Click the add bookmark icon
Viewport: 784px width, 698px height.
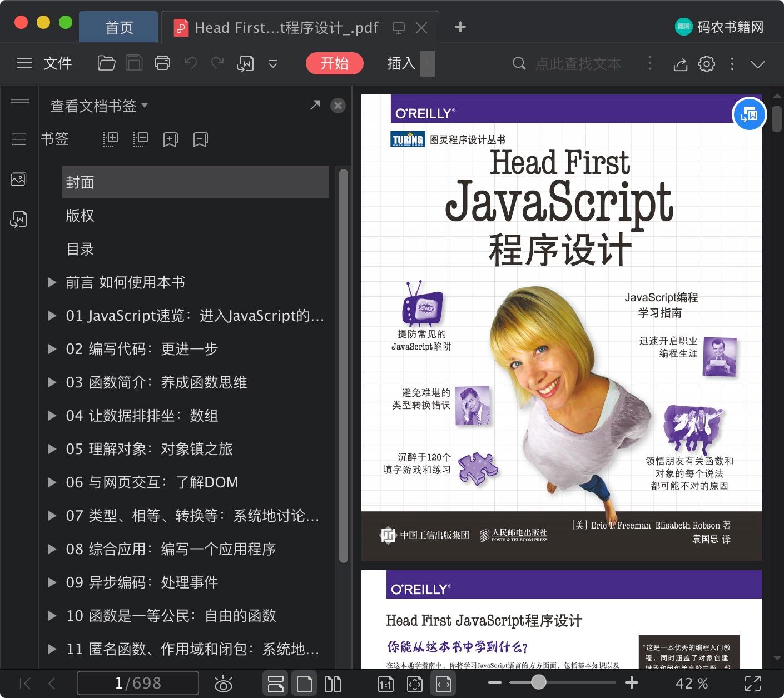pyautogui.click(x=170, y=139)
